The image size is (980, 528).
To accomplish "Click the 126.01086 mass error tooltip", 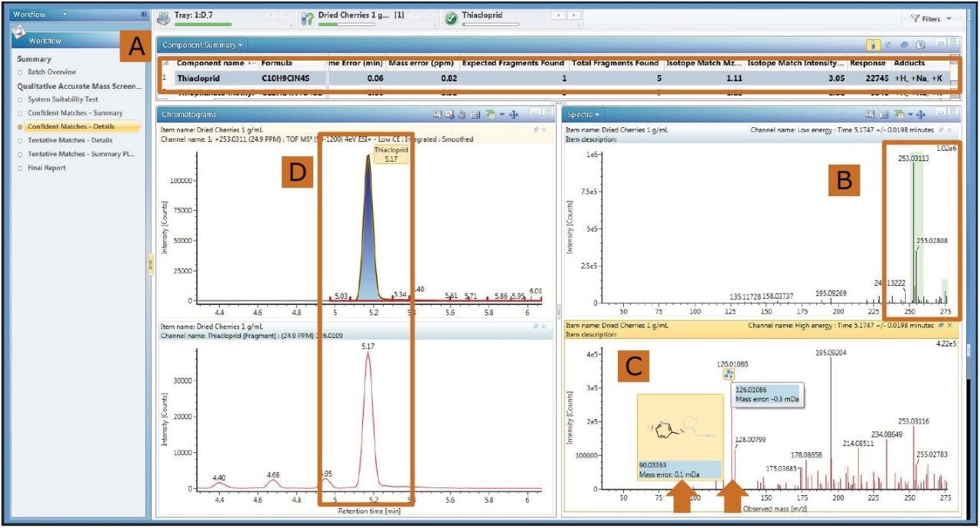I will click(766, 395).
